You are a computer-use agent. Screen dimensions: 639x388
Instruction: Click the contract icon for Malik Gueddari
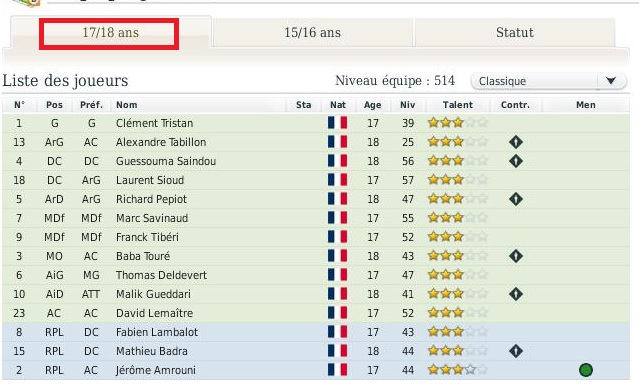point(516,294)
